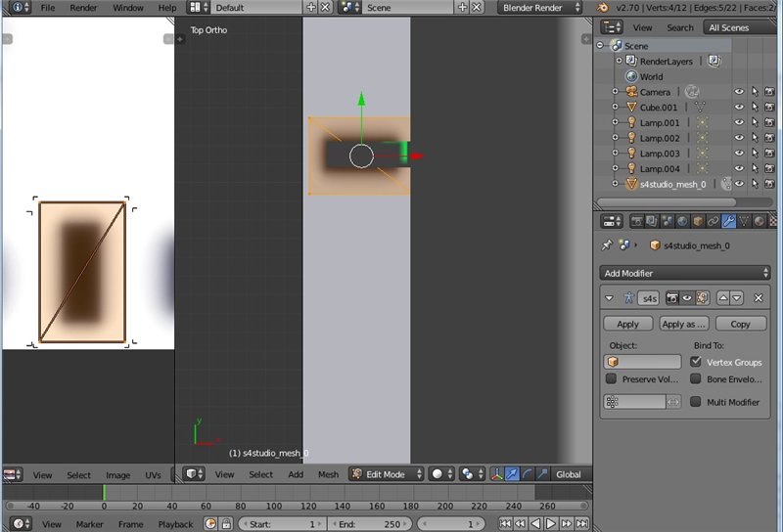783x532 pixels.
Task: Enable the Multi Modifier checkbox
Action: [697, 402]
